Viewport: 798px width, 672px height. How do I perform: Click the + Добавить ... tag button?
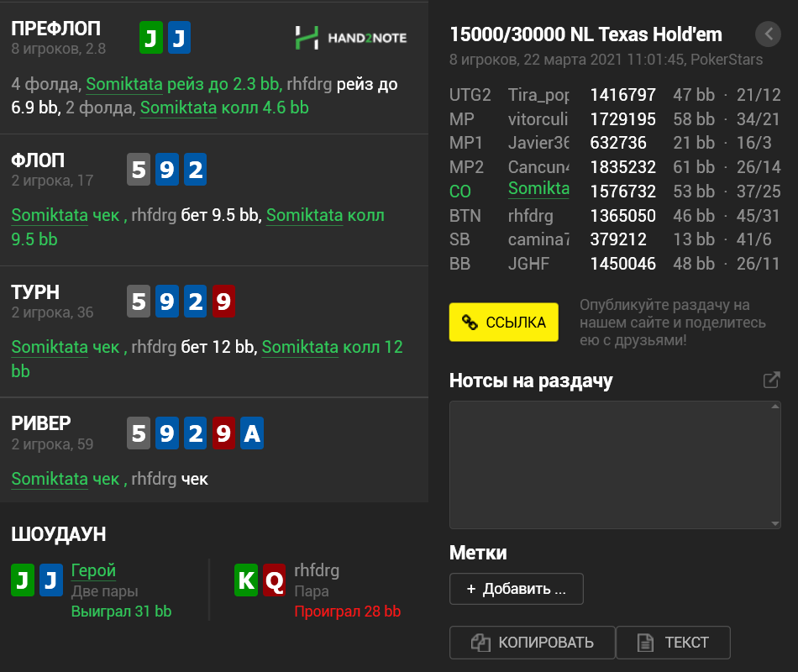(516, 589)
